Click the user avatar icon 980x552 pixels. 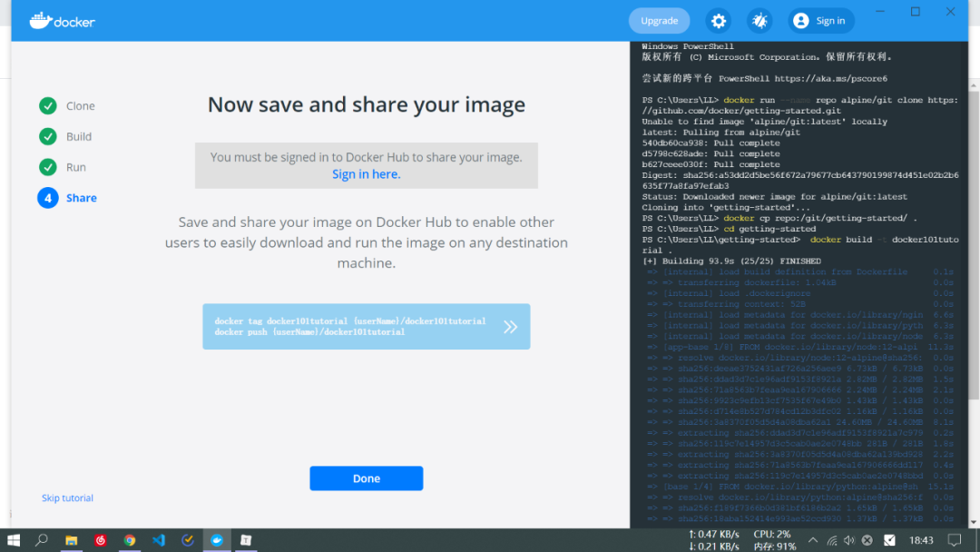tap(800, 21)
